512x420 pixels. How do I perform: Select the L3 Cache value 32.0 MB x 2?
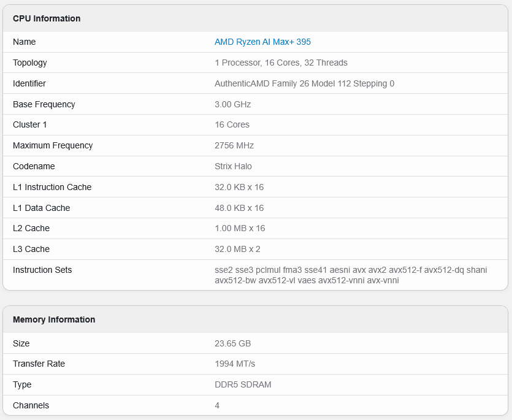(x=239, y=249)
